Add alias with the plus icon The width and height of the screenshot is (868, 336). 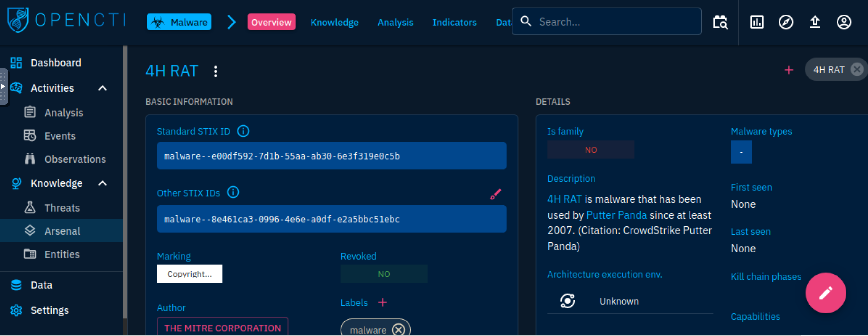(788, 70)
